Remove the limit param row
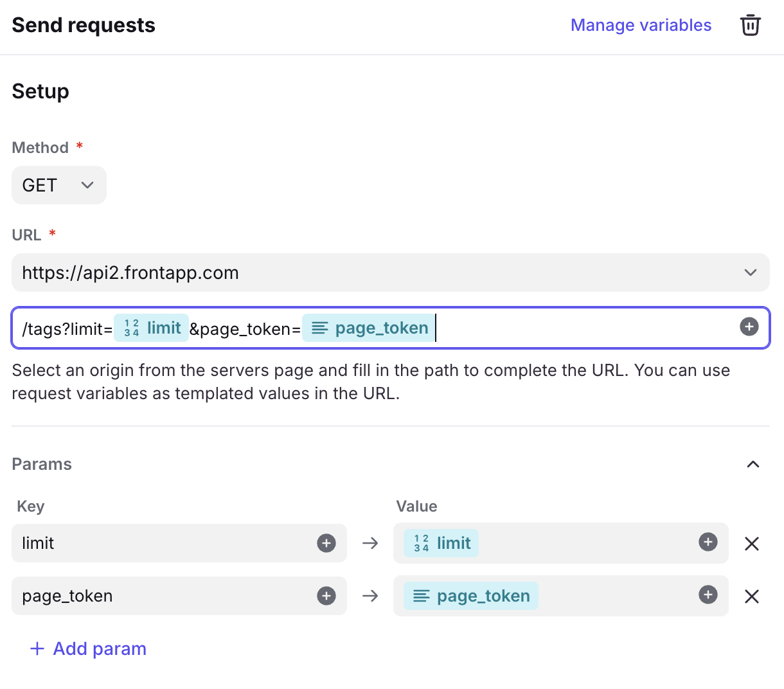Viewport: 784px width, 689px height. 751,544
